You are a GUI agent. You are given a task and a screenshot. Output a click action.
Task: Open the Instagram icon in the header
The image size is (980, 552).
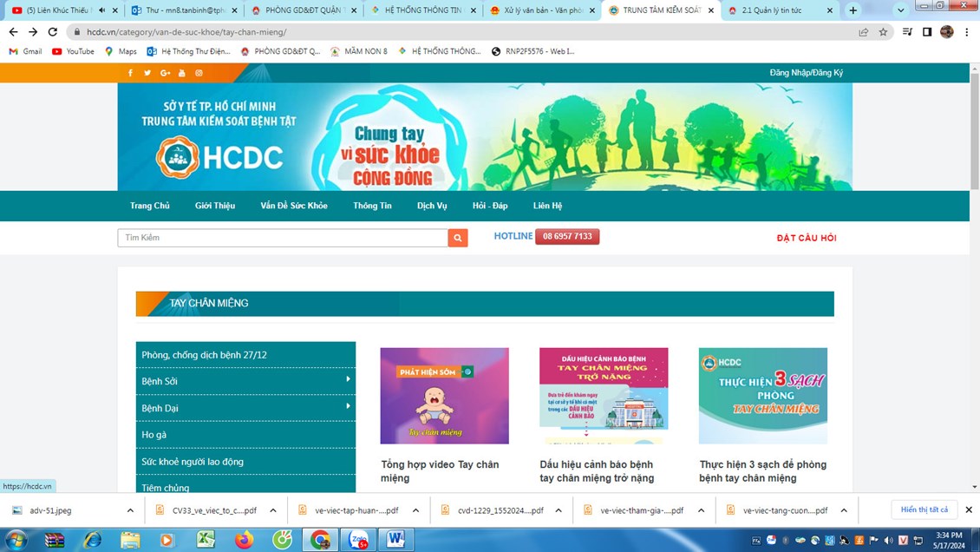pyautogui.click(x=199, y=73)
